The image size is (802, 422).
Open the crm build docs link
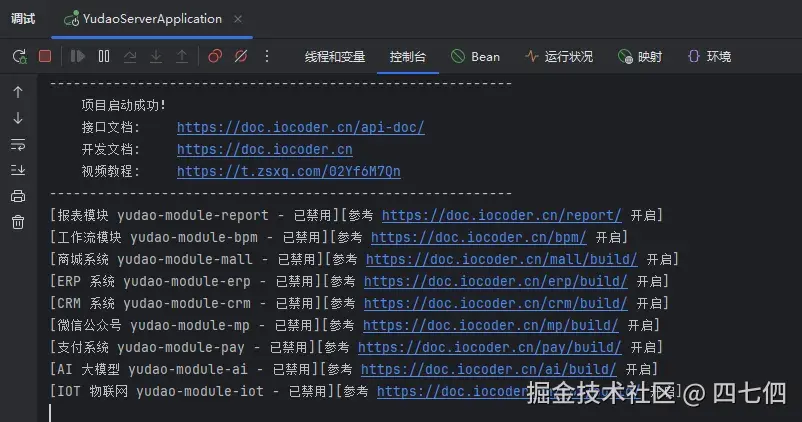pyautogui.click(x=495, y=303)
